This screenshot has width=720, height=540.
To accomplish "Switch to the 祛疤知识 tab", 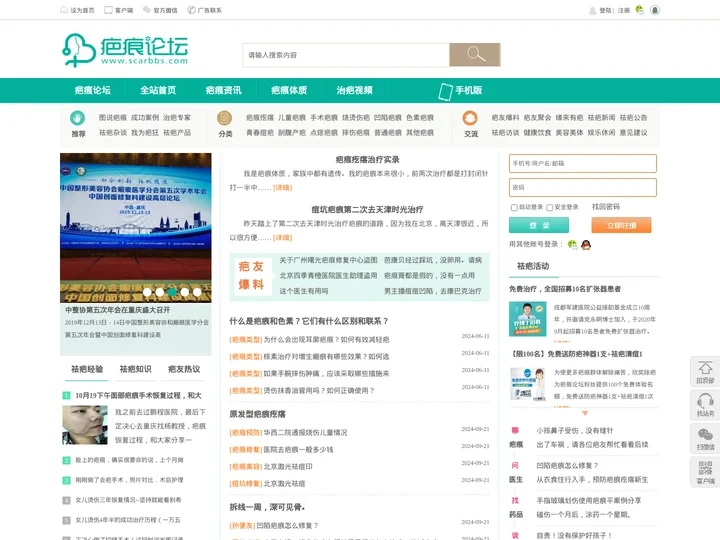I will tap(135, 369).
